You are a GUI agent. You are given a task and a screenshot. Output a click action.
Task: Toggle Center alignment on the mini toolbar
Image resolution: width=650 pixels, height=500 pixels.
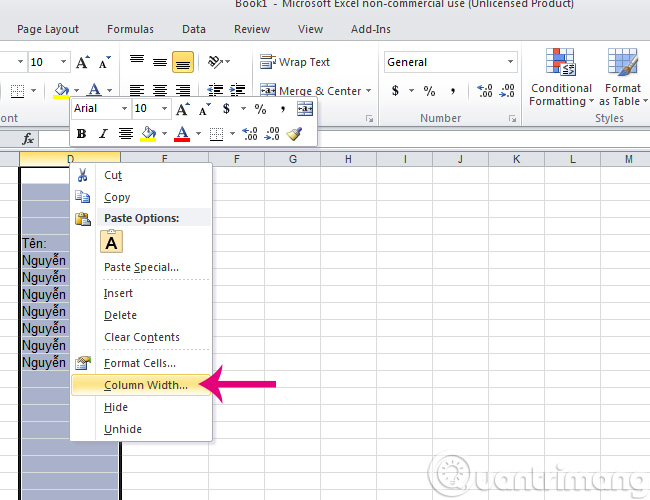[126, 133]
